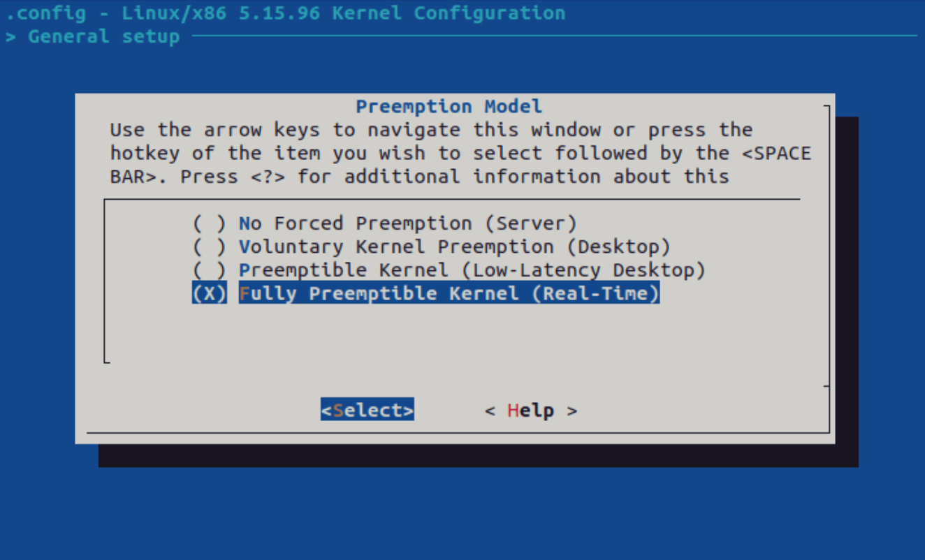Click the (X) marker next to Fully Preemptible Kernel
Viewport: 925px width, 560px height.
(x=209, y=293)
